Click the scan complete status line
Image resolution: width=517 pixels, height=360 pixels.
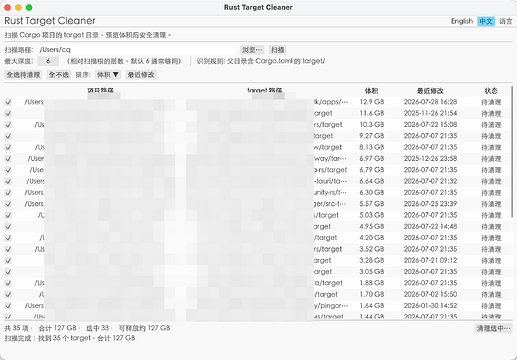coord(70,338)
